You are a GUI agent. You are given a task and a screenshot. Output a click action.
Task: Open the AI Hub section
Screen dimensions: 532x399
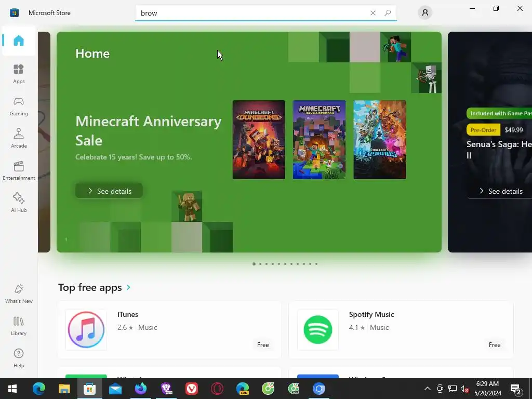(19, 203)
